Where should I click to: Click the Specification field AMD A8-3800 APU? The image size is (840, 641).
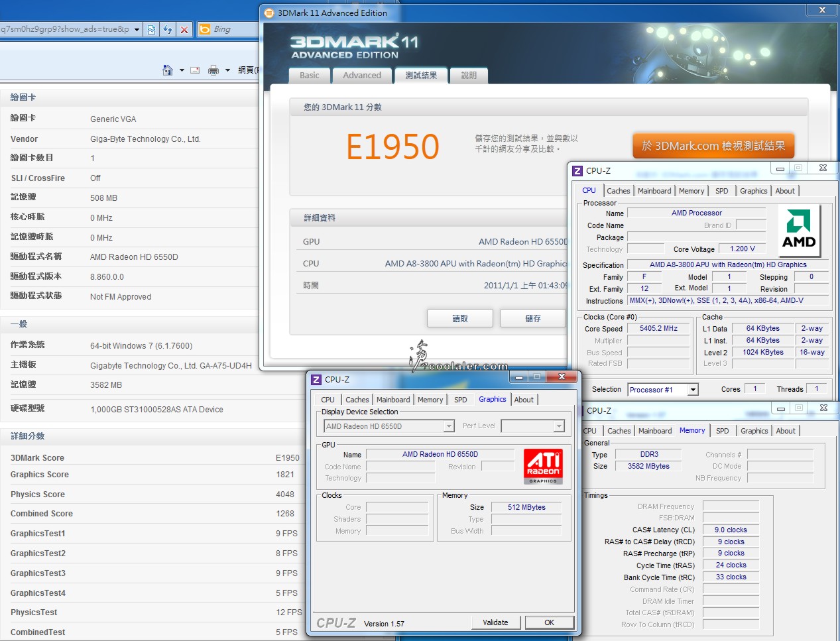pyautogui.click(x=728, y=265)
